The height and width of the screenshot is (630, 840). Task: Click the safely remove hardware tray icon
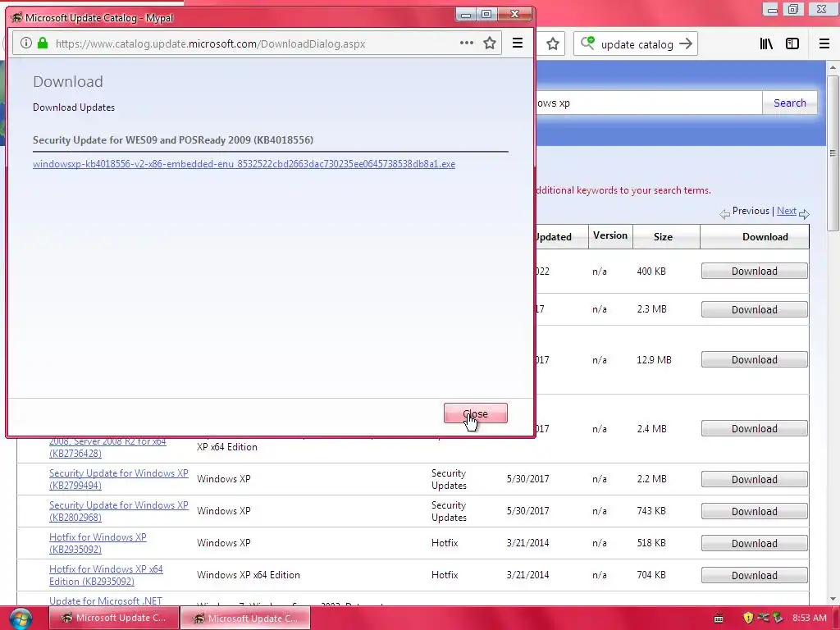[x=778, y=618]
